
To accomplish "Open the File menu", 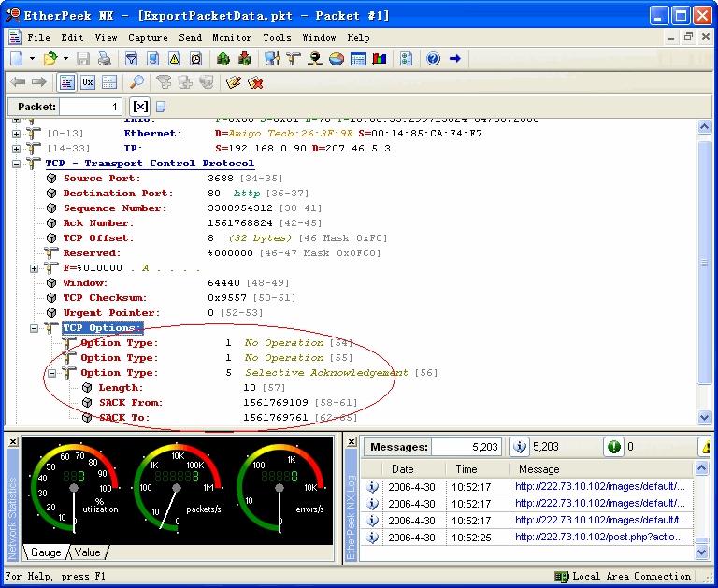I will coord(38,37).
